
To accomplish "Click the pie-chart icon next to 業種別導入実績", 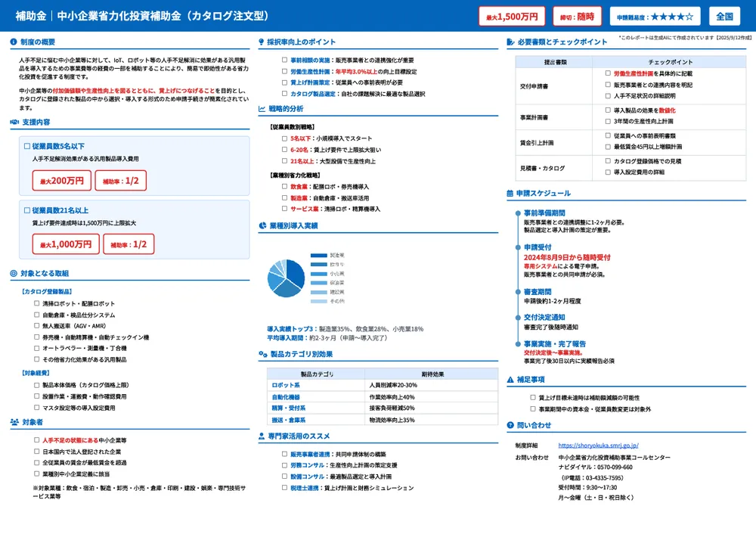I will pyautogui.click(x=262, y=226).
